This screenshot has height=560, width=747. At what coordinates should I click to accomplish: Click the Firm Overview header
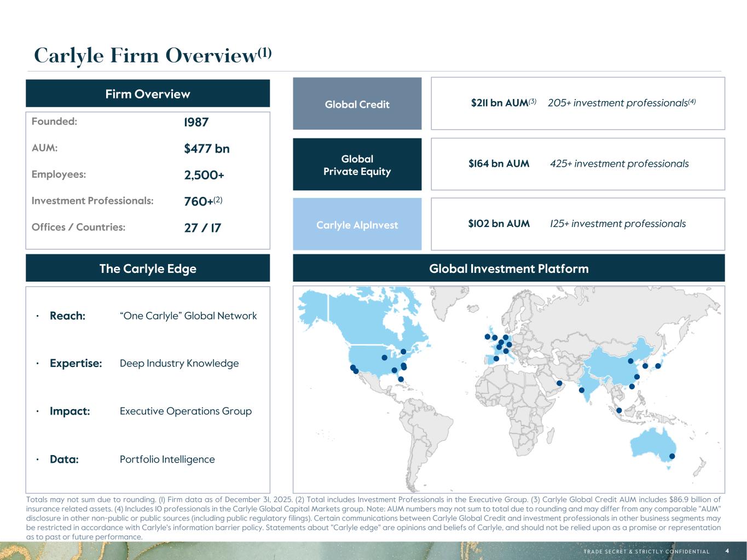click(147, 94)
